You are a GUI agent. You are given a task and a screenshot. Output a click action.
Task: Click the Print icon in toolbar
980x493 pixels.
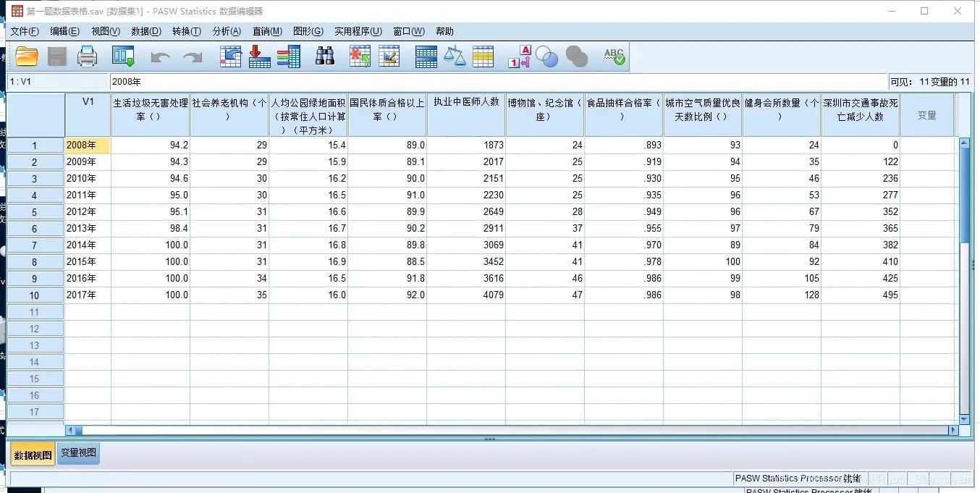click(x=87, y=56)
